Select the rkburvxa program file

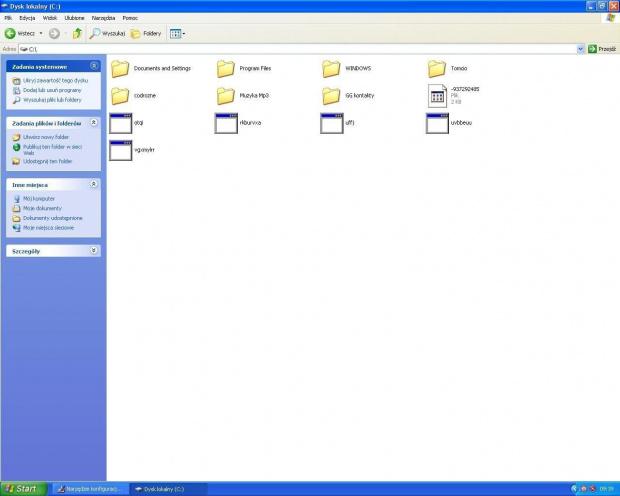click(x=226, y=123)
